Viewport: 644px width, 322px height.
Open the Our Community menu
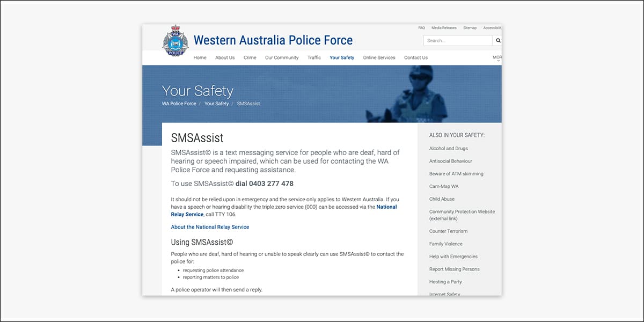click(282, 57)
